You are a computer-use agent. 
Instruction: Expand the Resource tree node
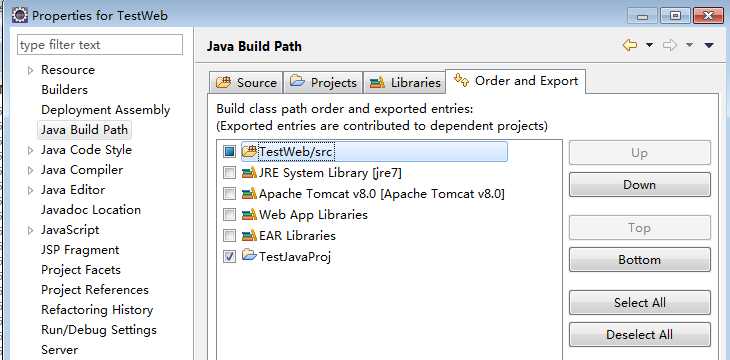[x=31, y=70]
